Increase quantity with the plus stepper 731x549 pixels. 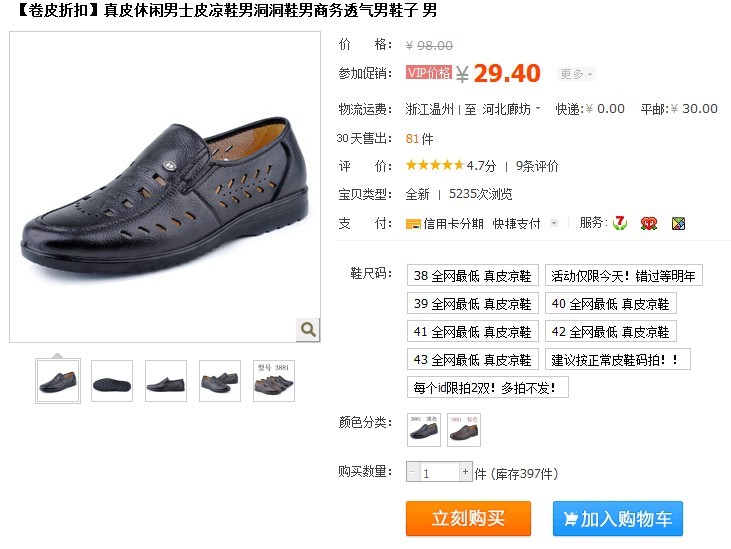tap(465, 472)
